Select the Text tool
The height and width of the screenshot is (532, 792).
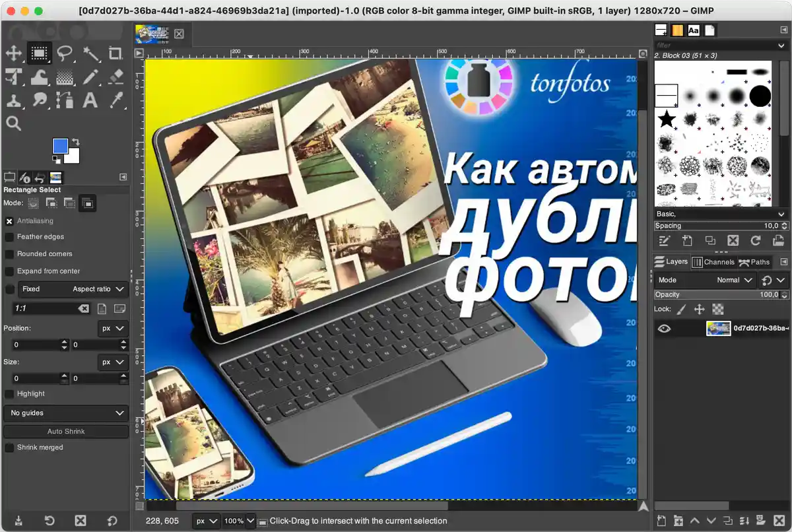pos(90,100)
